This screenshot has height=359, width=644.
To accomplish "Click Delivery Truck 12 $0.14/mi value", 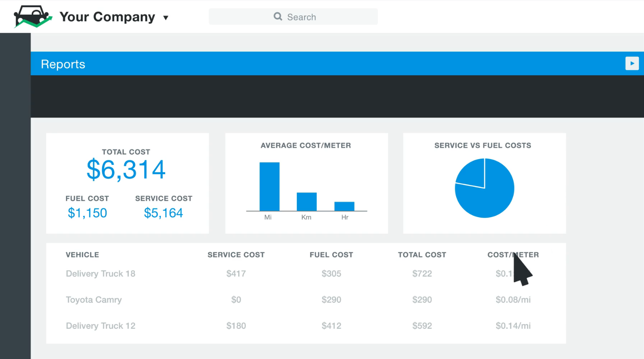I will 513,326.
